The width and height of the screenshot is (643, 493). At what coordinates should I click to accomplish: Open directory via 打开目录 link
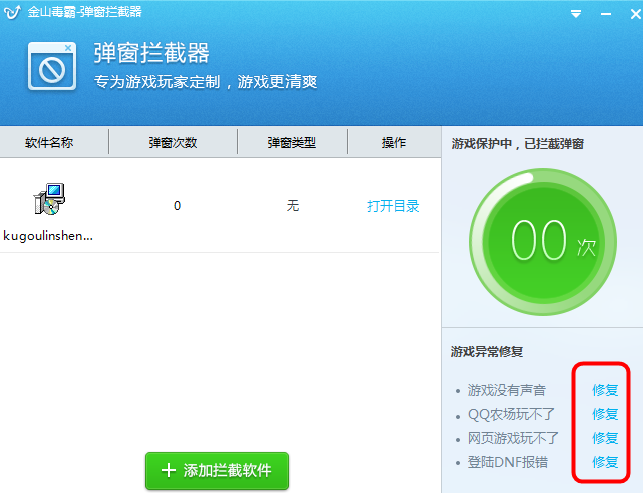tap(393, 206)
